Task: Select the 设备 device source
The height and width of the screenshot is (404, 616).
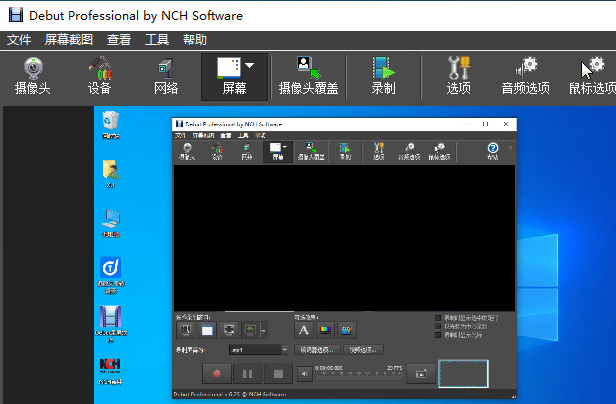Action: pyautogui.click(x=99, y=77)
